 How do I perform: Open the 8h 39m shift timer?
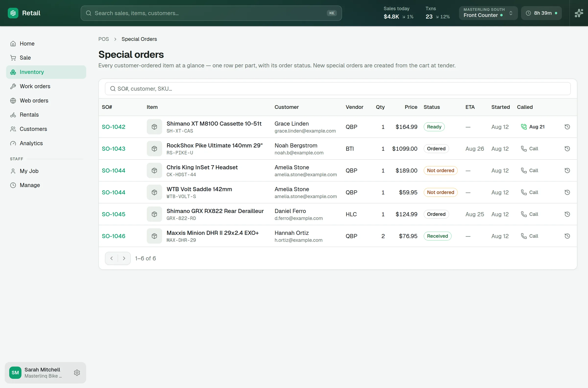541,13
